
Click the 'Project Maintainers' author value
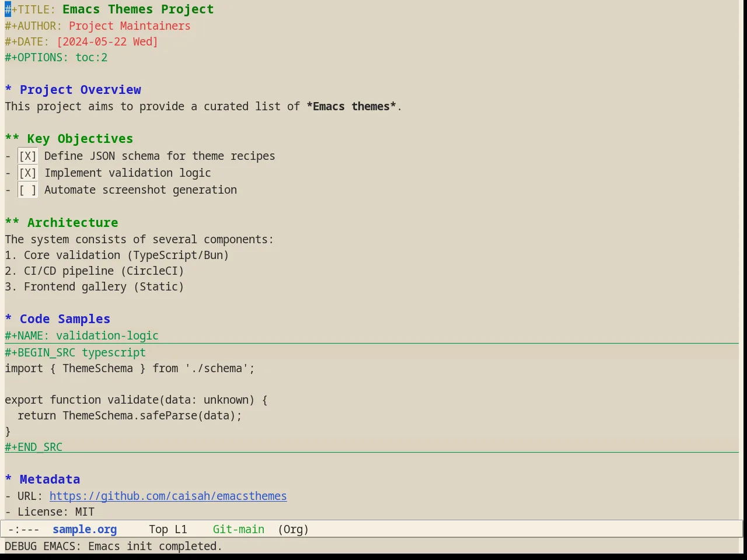click(130, 26)
